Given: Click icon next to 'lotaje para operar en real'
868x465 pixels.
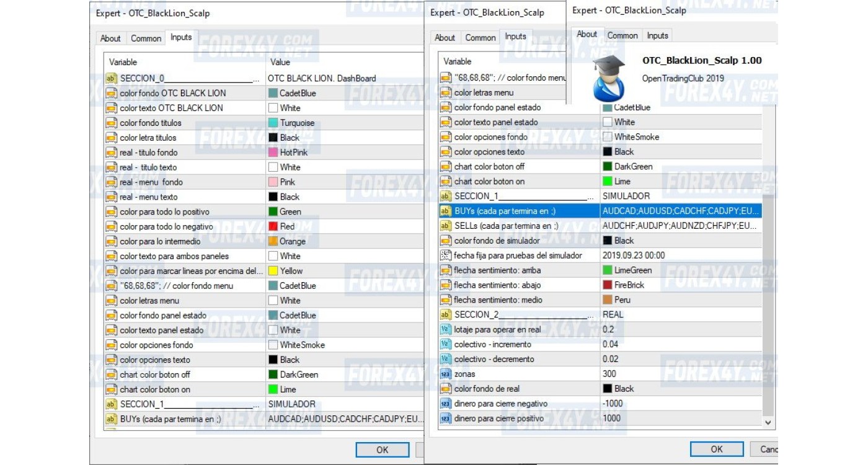Looking at the screenshot, I should (x=446, y=330).
